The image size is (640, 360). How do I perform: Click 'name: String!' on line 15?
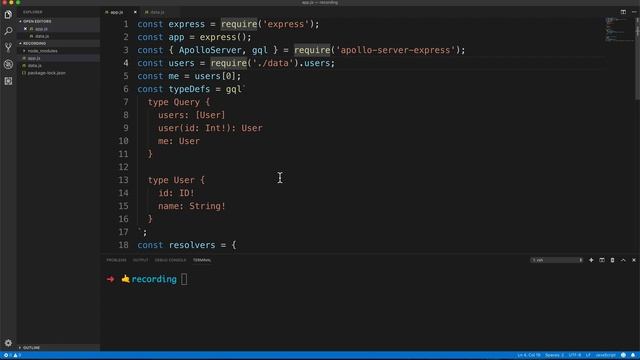click(192, 206)
